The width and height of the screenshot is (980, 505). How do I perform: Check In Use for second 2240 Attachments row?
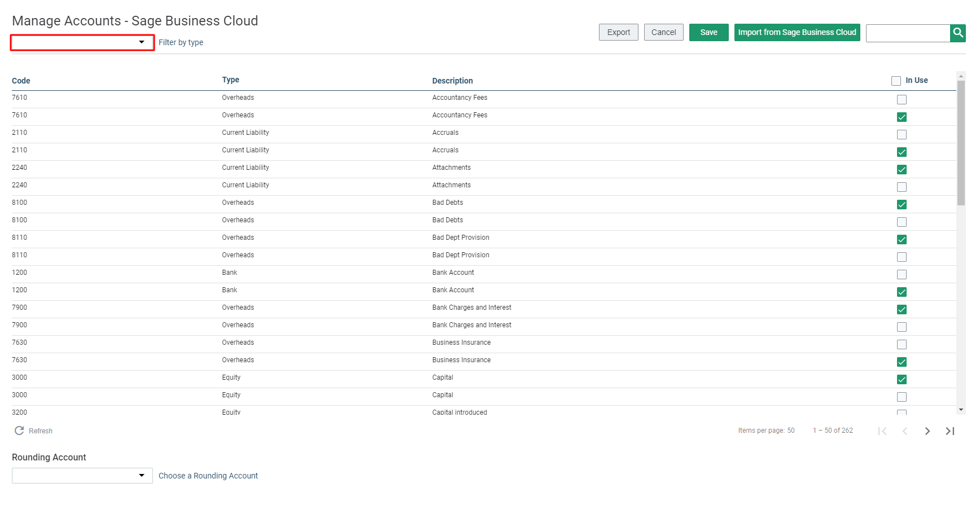coord(902,187)
